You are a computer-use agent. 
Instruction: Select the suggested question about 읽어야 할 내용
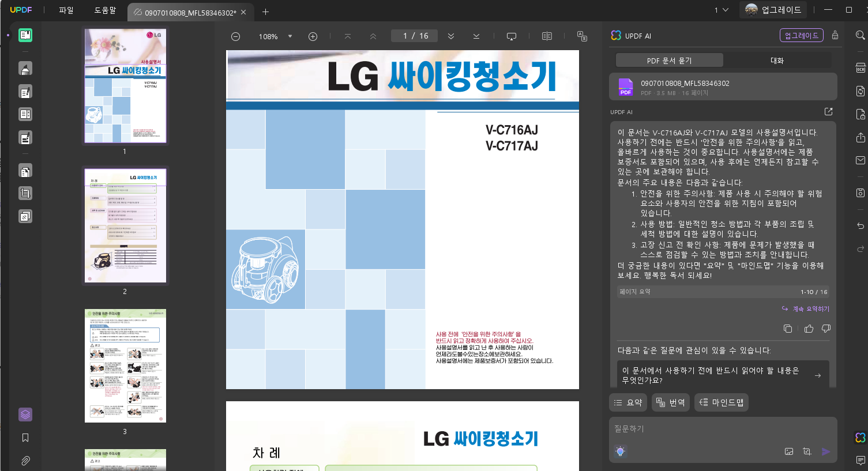(723, 375)
